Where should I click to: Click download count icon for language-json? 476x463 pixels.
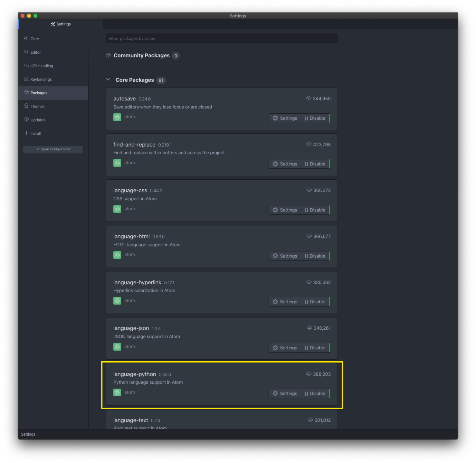(309, 328)
